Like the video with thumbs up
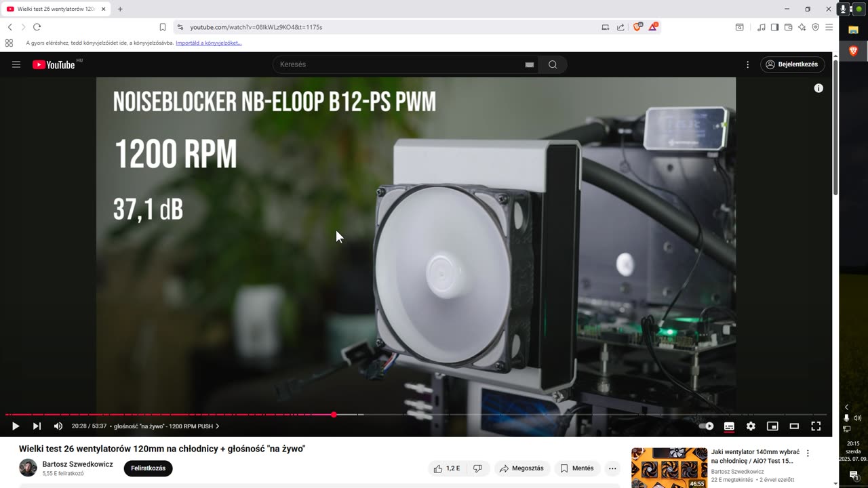Image resolution: width=868 pixels, height=488 pixels. point(447,468)
